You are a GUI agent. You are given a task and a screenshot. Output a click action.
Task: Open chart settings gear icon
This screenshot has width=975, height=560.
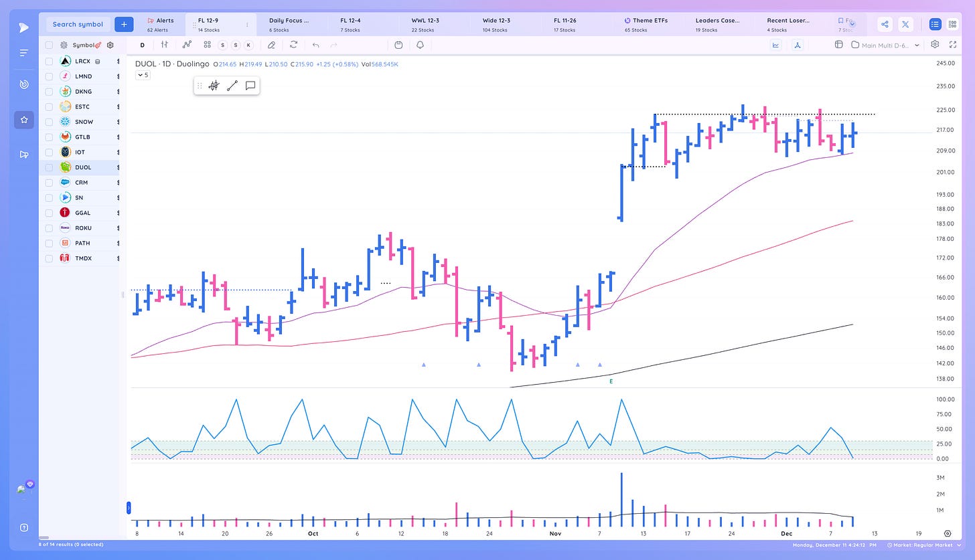pyautogui.click(x=935, y=44)
